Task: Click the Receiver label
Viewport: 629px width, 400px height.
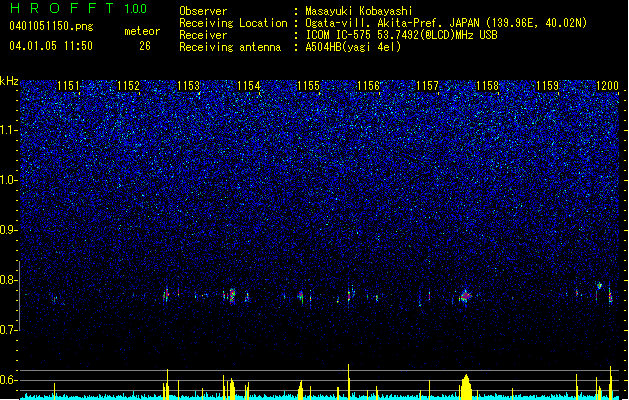Action: (203, 35)
